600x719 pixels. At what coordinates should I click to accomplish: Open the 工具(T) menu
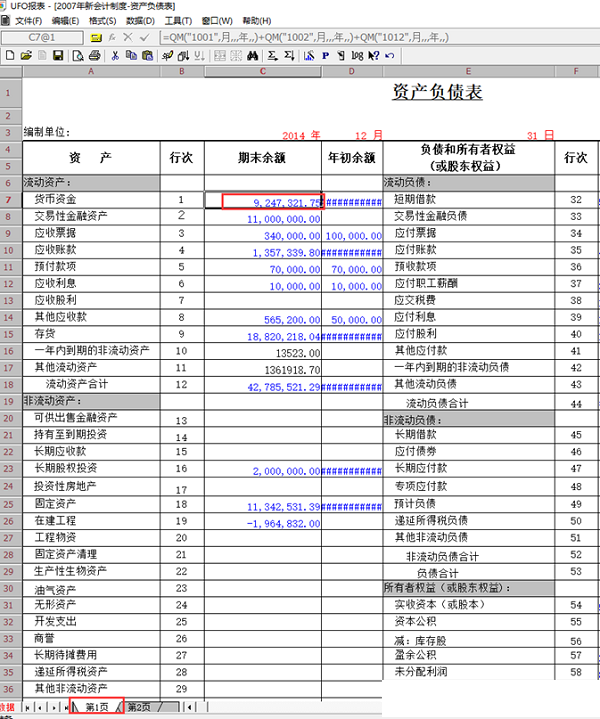(178, 21)
